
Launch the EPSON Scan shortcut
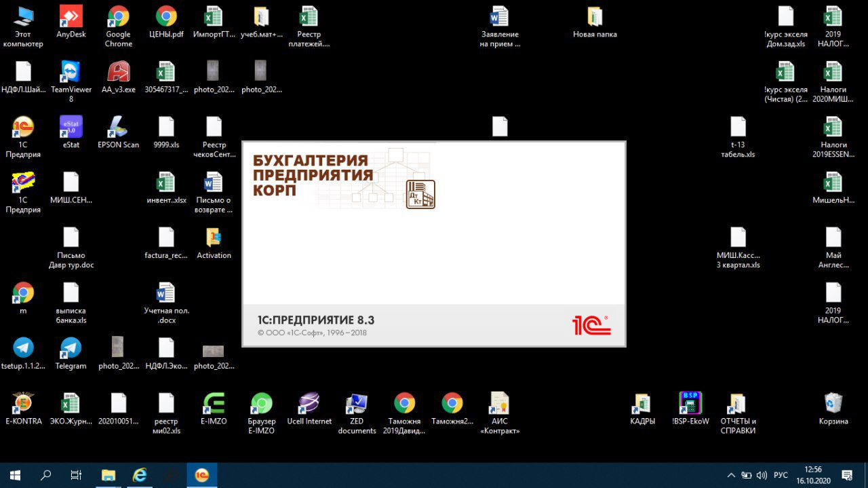click(119, 132)
